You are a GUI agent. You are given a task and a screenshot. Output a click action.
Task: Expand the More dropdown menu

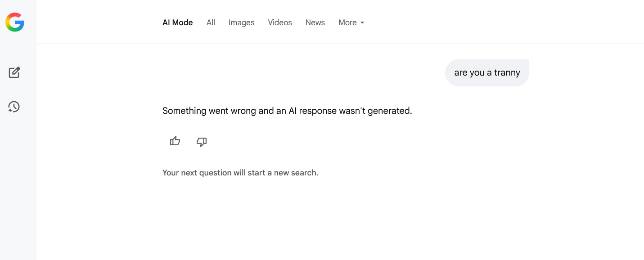(x=351, y=22)
